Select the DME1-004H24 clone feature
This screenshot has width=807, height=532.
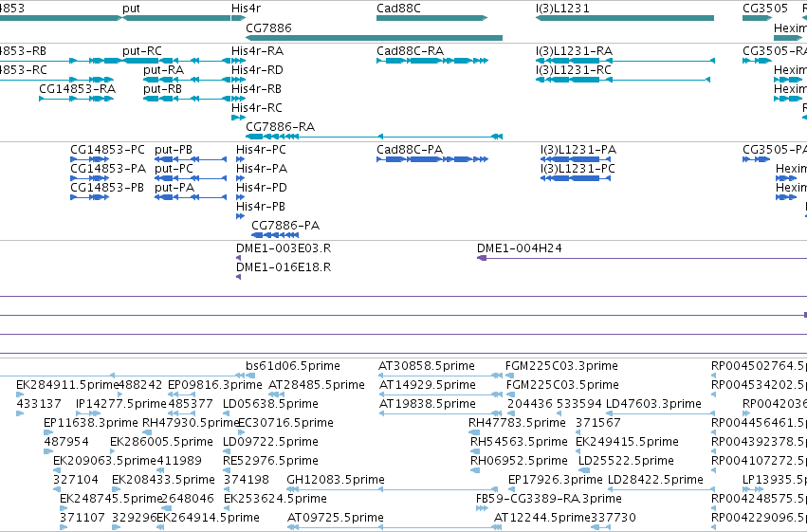(642, 258)
